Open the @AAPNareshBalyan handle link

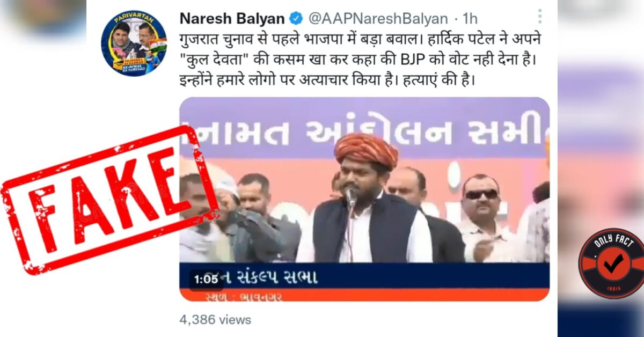(x=378, y=19)
